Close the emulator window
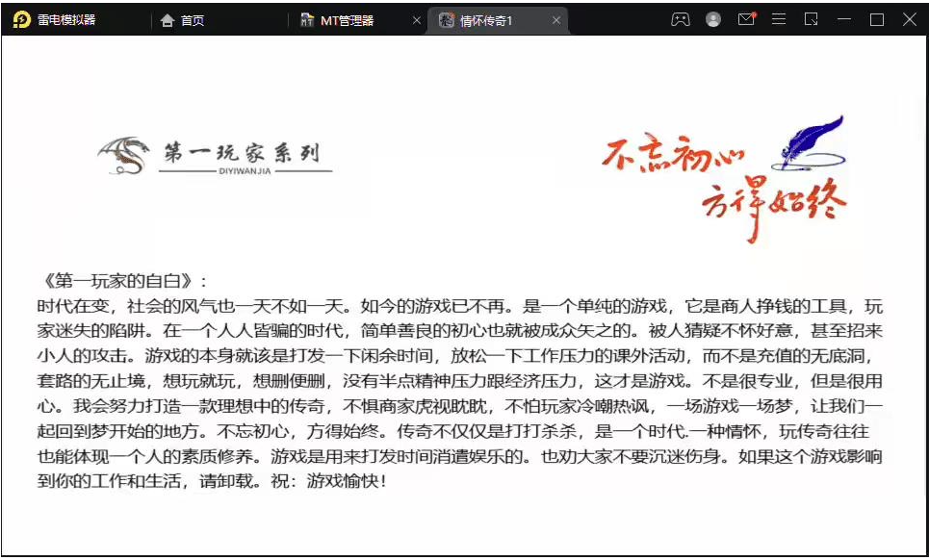This screenshot has height=560, width=929. (909, 19)
